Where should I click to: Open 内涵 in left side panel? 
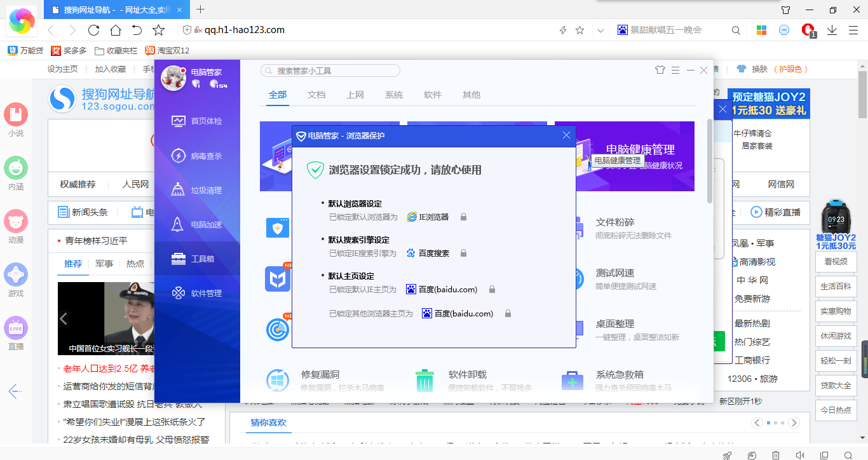pos(16,173)
